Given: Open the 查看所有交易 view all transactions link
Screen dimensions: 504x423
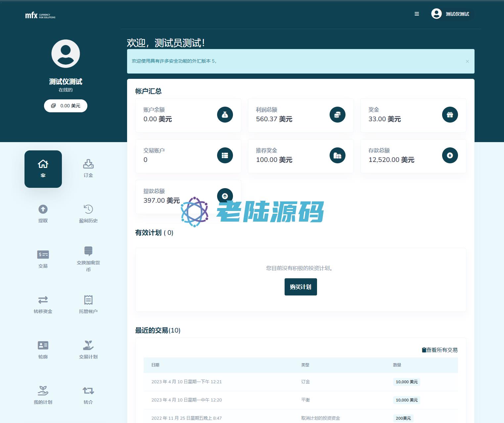Looking at the screenshot, I should (440, 350).
